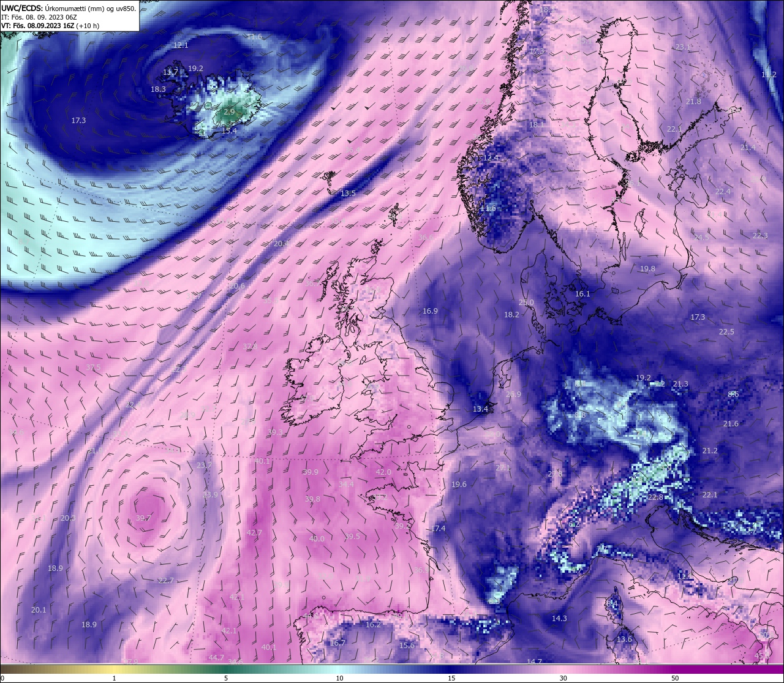784x683 pixels.
Task: Click the 25.0 value near Denmark
Action: tap(526, 303)
